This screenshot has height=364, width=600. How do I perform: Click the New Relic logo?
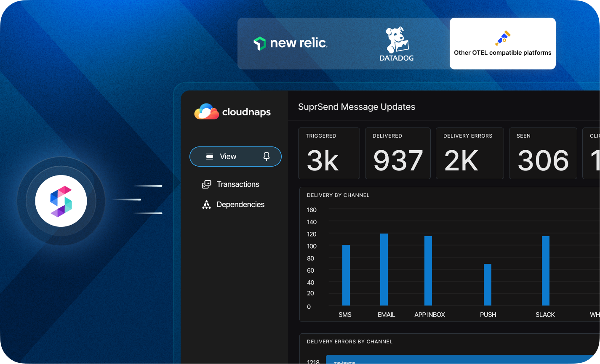290,43
